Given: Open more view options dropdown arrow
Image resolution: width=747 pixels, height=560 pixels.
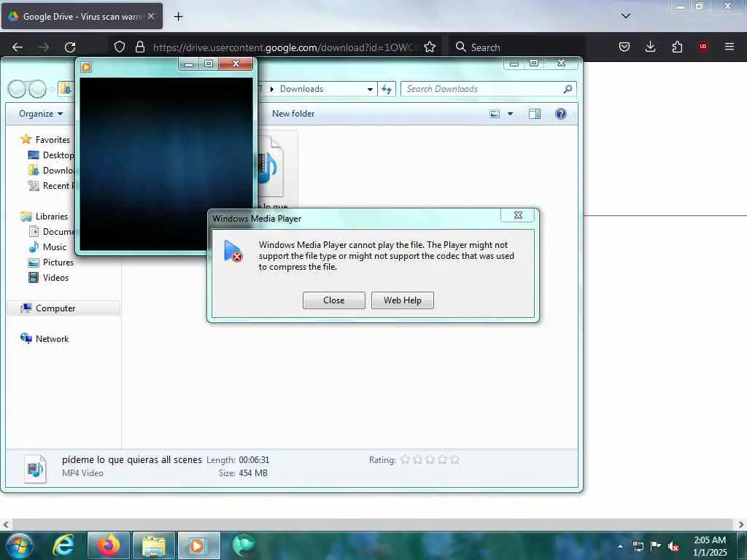Looking at the screenshot, I should [x=510, y=114].
